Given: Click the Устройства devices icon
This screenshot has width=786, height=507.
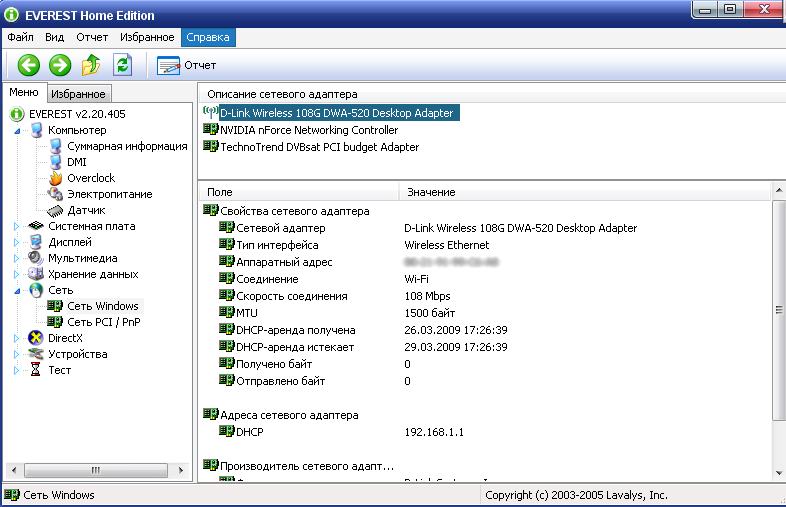Looking at the screenshot, I should [36, 354].
